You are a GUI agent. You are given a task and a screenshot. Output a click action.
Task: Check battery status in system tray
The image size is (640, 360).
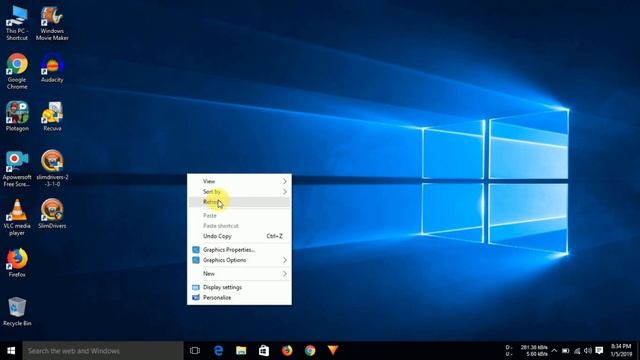tap(565, 351)
